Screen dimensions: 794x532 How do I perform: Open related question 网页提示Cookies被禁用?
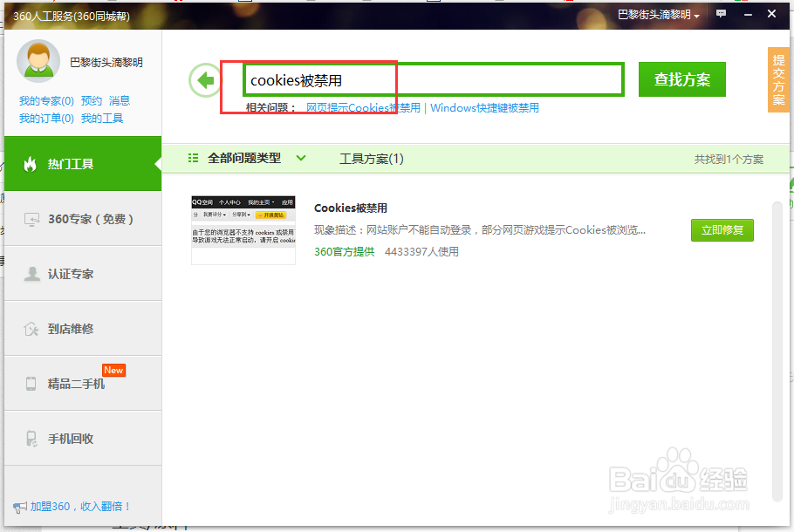[x=363, y=108]
